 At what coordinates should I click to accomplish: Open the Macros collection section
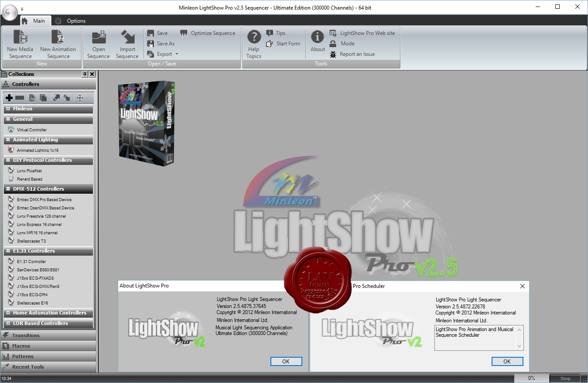tap(48, 346)
